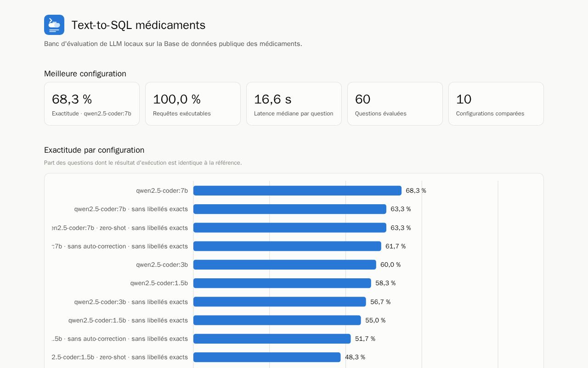Image resolution: width=588 pixels, height=368 pixels.
Task: Click 'qwen2.5-coder:3b · sans libellés exacts' label
Action: tap(131, 302)
